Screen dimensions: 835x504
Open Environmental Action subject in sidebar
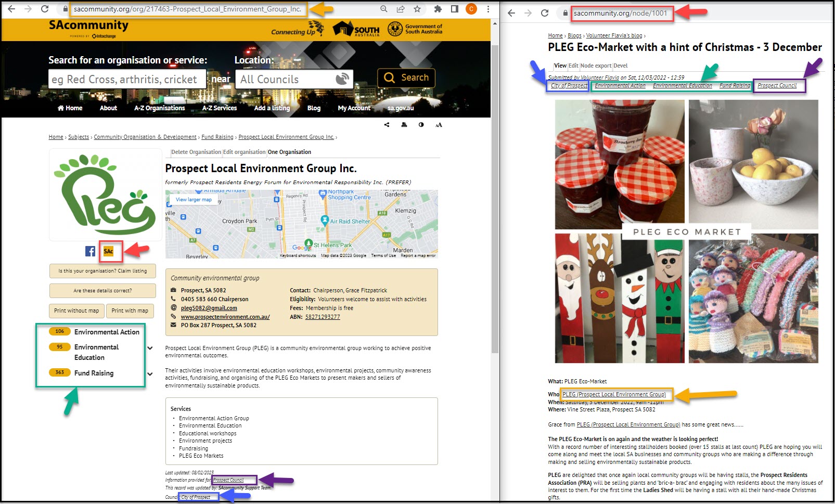(107, 332)
